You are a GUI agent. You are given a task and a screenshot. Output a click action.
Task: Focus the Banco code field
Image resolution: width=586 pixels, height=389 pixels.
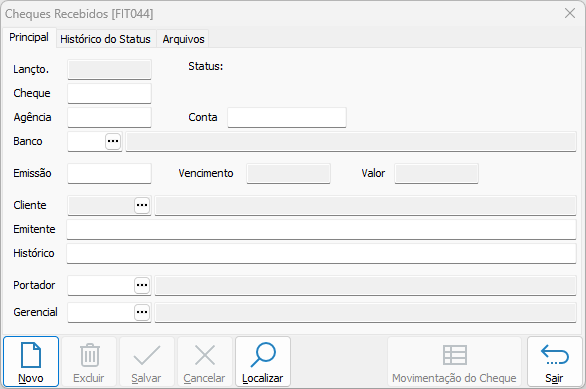(87, 141)
